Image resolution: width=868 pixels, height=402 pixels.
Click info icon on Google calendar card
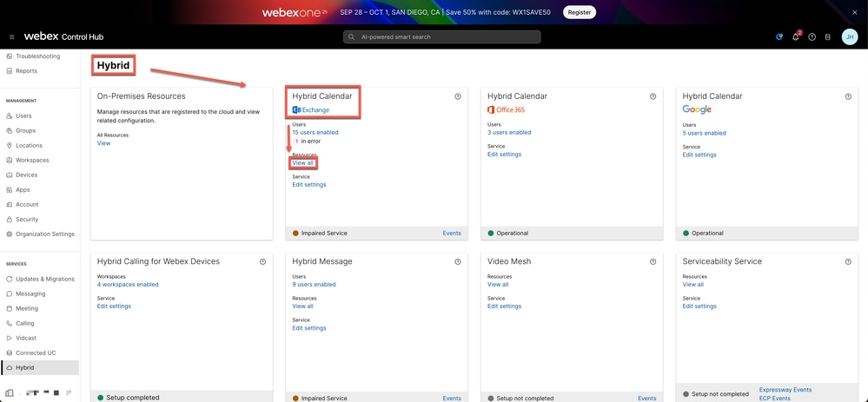[848, 96]
